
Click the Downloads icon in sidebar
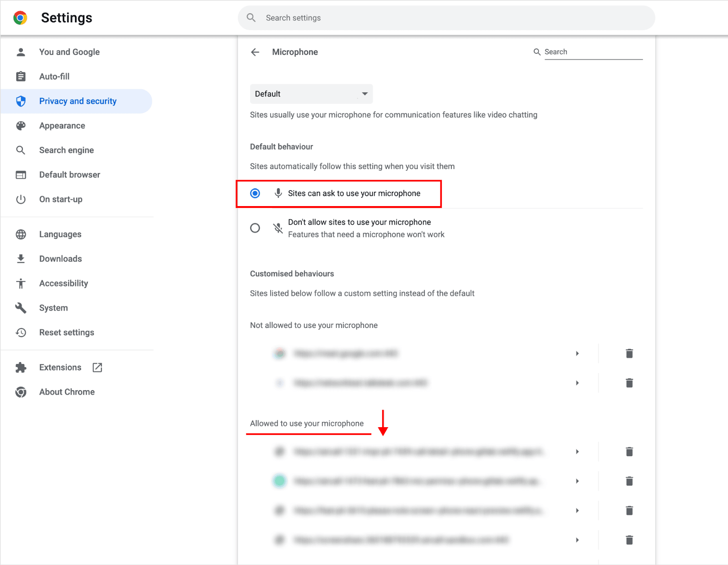pos(20,258)
